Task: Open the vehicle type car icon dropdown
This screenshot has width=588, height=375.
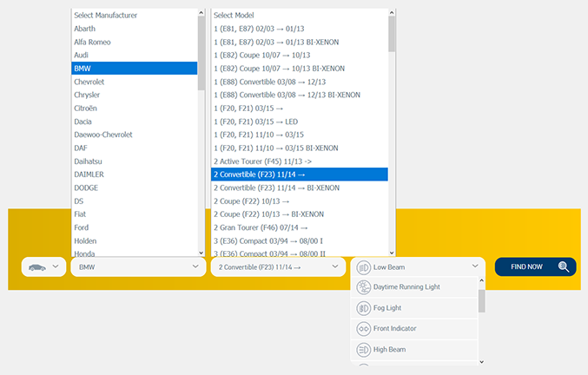Action: 44,266
